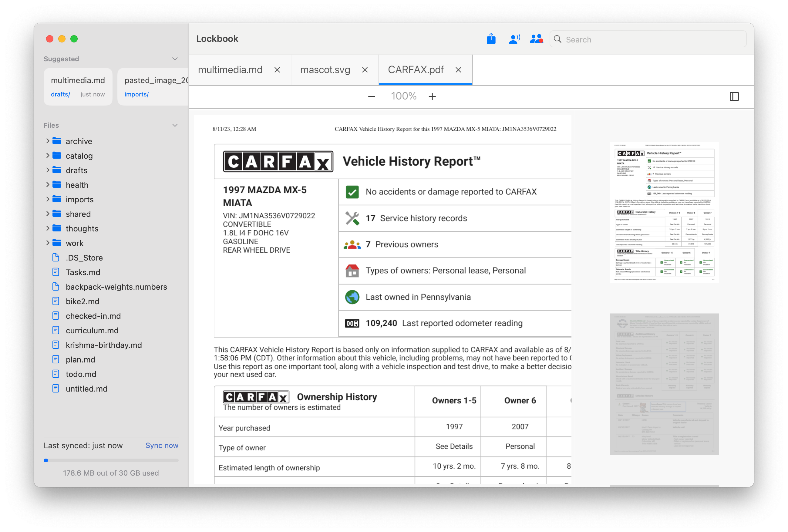Toggle the PDF page thumbnails panel

[x=734, y=97]
